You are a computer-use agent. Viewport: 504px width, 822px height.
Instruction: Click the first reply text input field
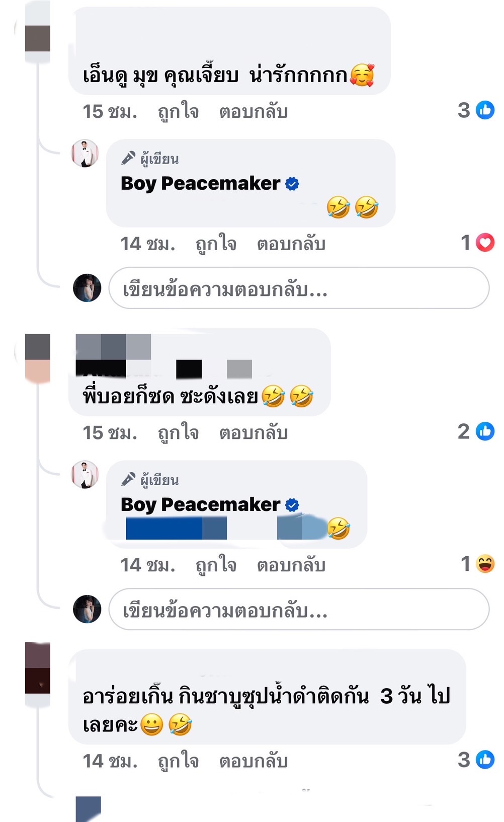click(x=299, y=288)
